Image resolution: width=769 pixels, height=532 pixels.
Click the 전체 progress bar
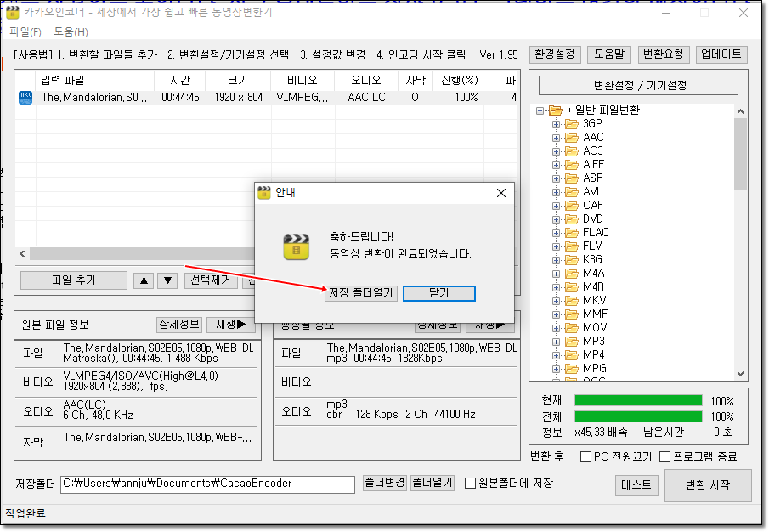pyautogui.click(x=638, y=416)
